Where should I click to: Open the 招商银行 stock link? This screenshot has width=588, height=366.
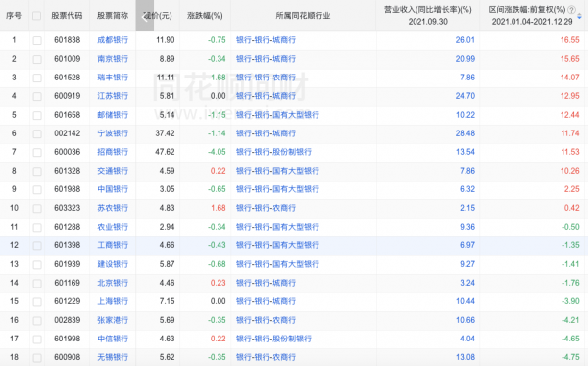[113, 152]
